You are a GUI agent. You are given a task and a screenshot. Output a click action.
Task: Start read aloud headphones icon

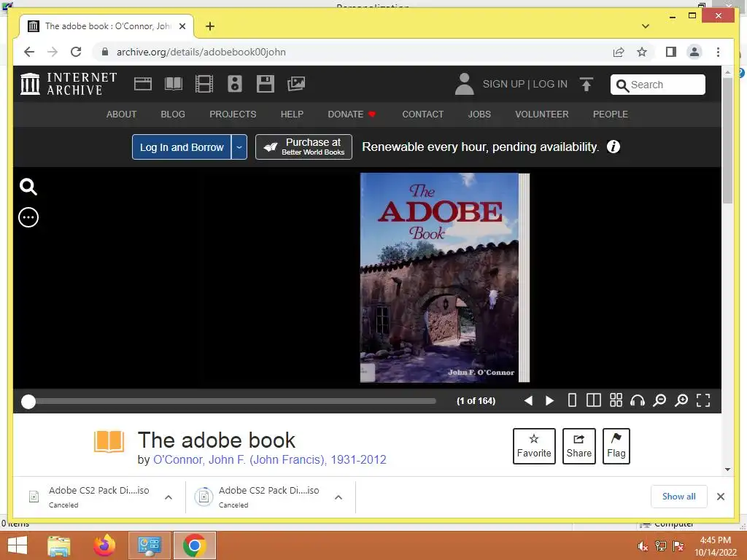638,400
